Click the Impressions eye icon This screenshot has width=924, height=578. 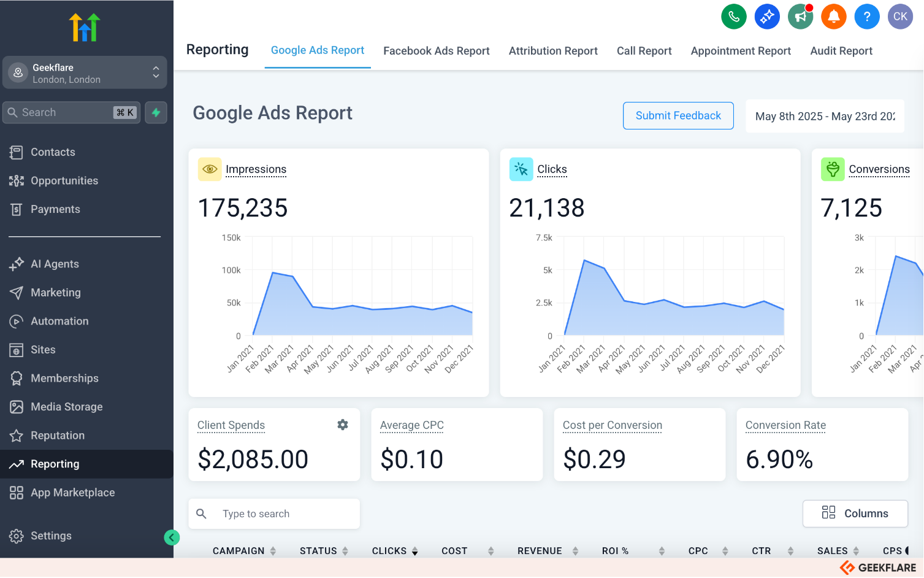point(210,169)
